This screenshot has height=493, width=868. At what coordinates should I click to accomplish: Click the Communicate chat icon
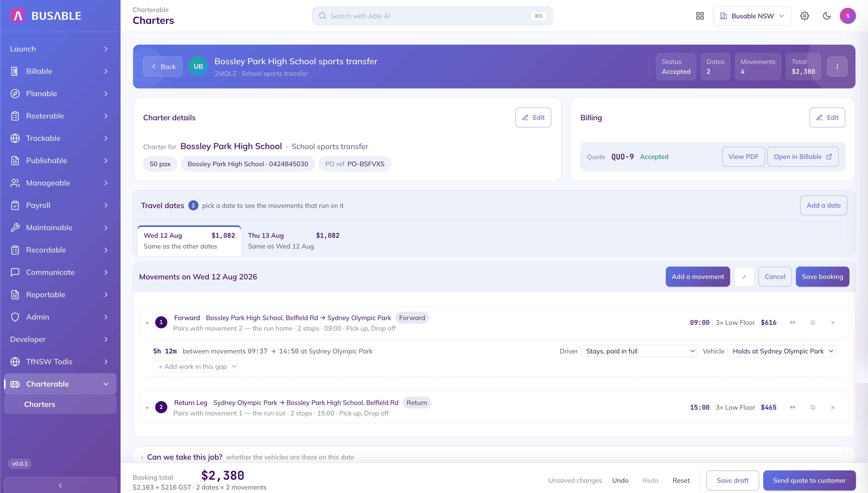[x=15, y=272]
